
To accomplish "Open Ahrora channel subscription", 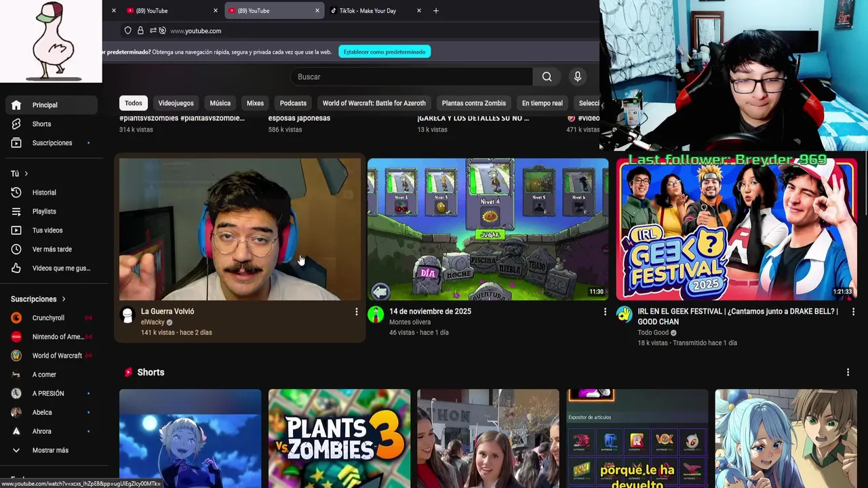I will tap(52, 432).
